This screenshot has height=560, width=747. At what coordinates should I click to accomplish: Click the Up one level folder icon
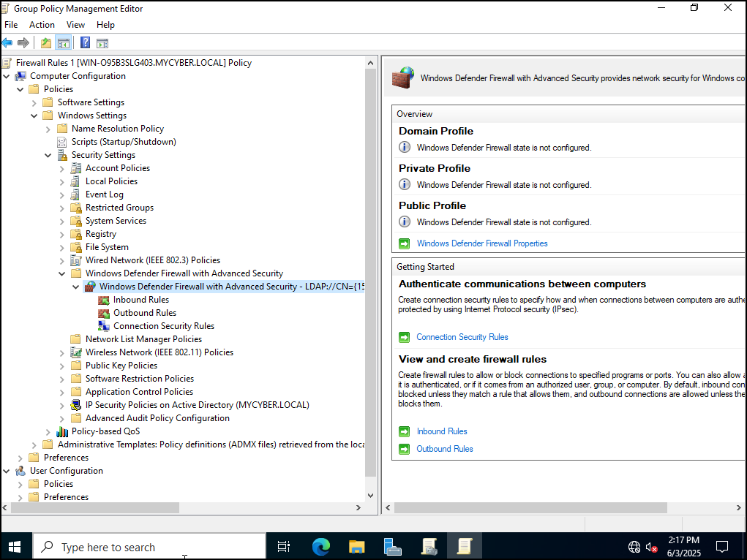46,43
